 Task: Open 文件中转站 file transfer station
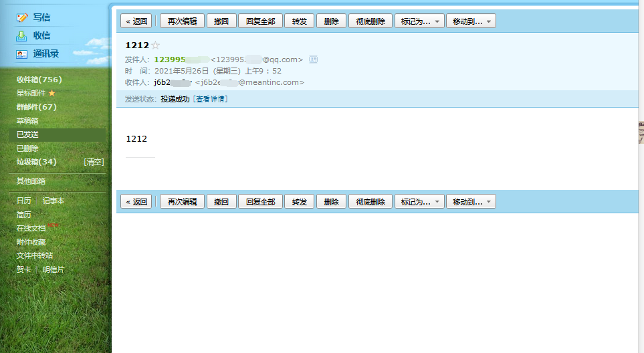[35, 255]
